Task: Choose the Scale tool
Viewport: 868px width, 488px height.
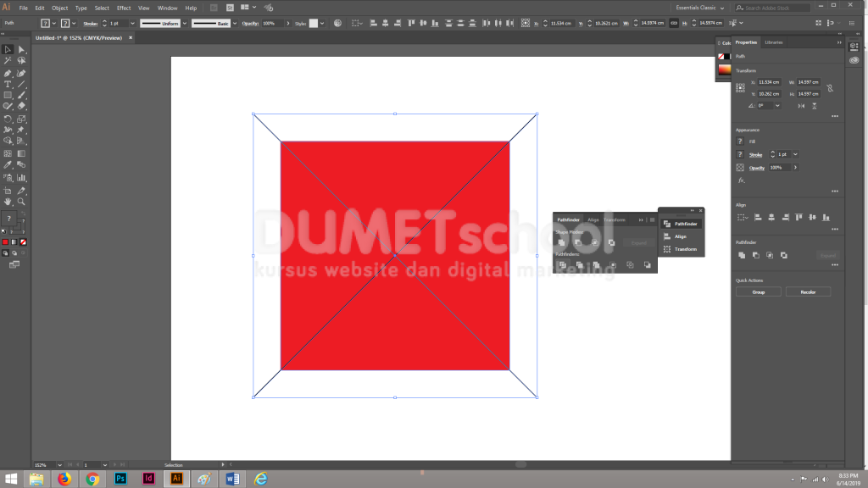Action: pos(21,119)
